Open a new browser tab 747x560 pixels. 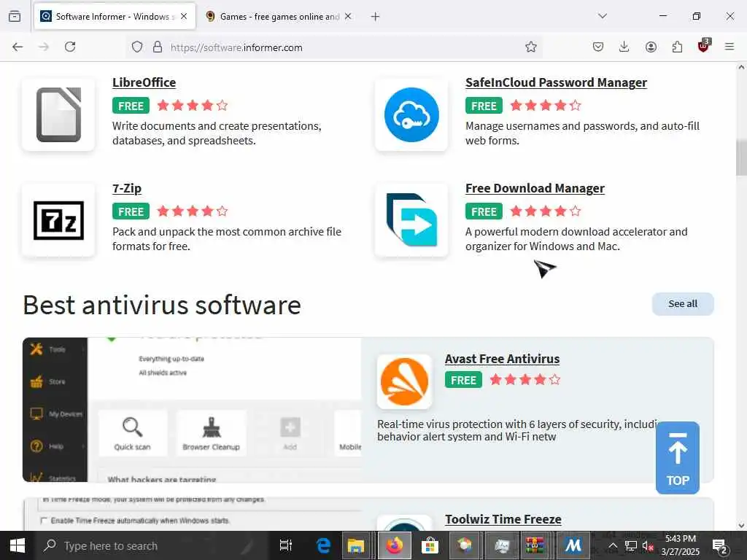point(376,17)
